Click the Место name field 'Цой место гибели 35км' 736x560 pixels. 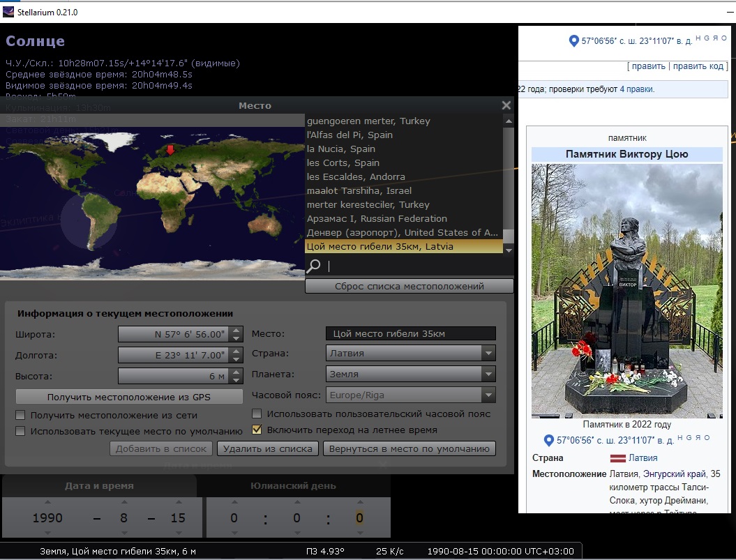pos(411,334)
